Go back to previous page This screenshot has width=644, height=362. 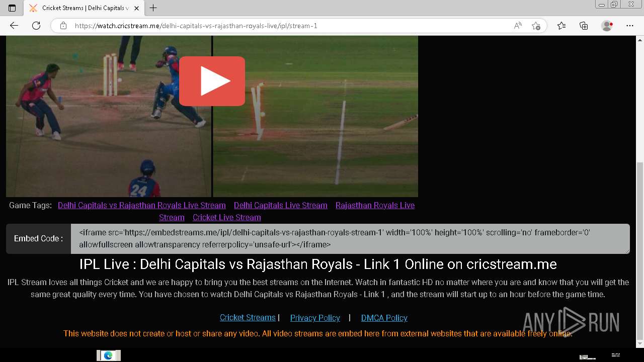(14, 26)
